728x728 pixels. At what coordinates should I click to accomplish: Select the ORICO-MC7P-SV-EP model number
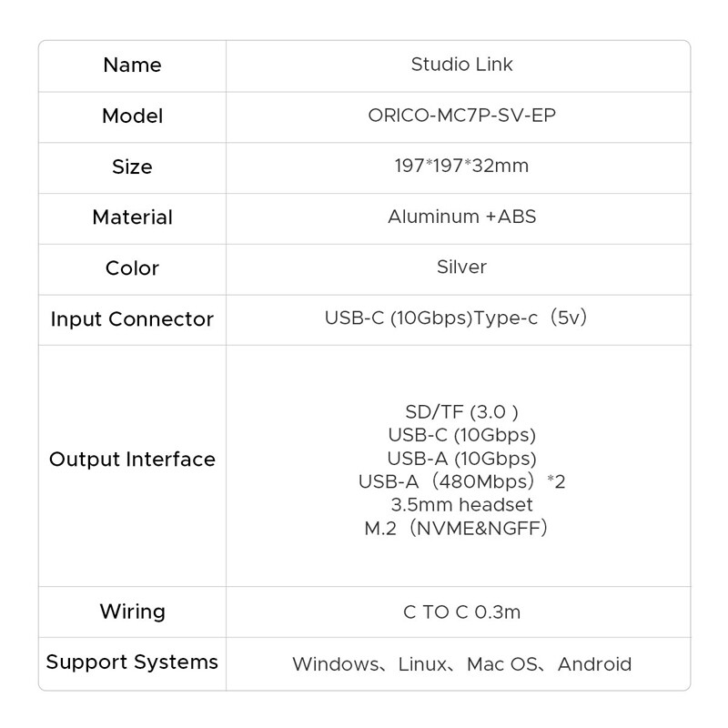(461, 116)
